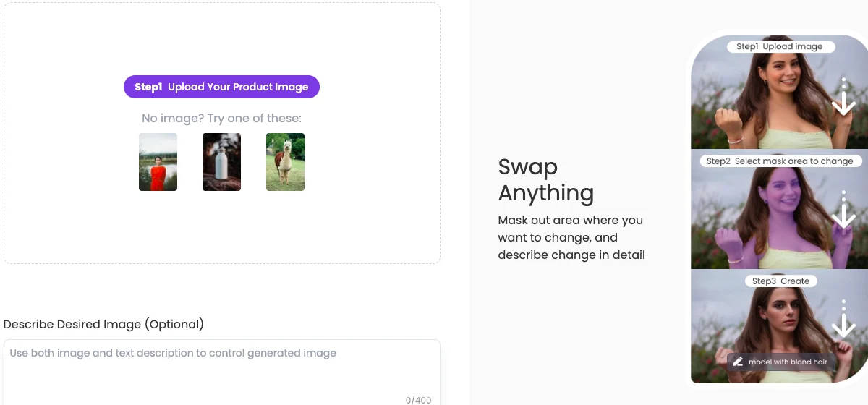Click the Step1 Upload image label
This screenshot has height=405, width=868.
pos(779,46)
